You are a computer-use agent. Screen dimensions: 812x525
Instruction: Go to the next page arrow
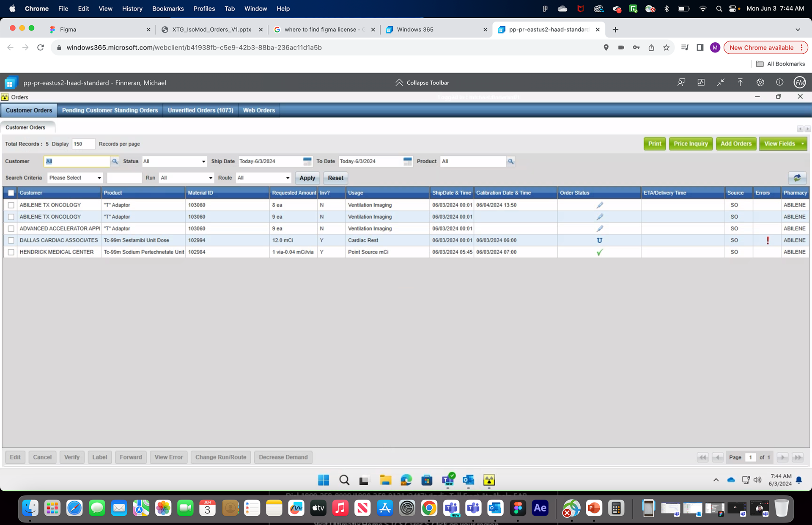782,457
